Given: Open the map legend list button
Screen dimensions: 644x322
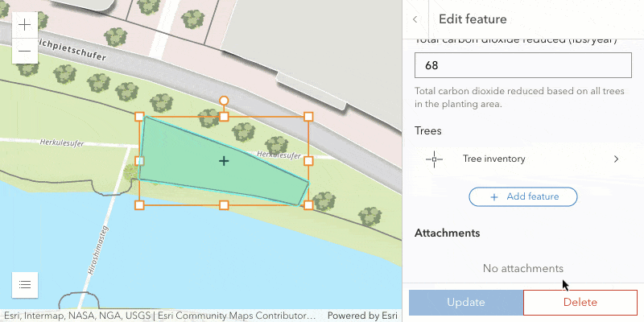Looking at the screenshot, I should pos(25,284).
